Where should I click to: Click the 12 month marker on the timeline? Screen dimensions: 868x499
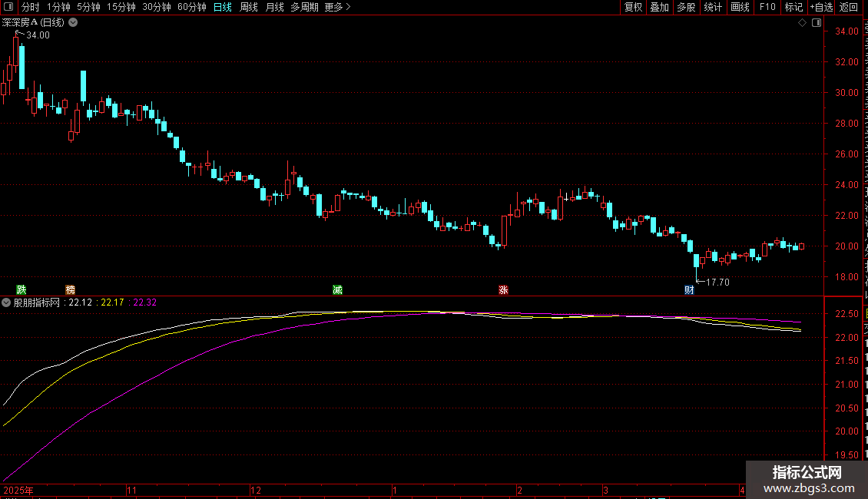click(x=255, y=490)
